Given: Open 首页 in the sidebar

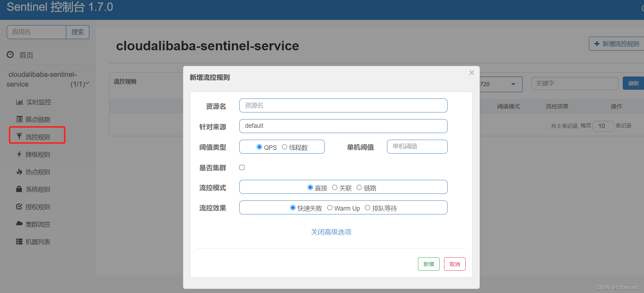Looking at the screenshot, I should 26,55.
